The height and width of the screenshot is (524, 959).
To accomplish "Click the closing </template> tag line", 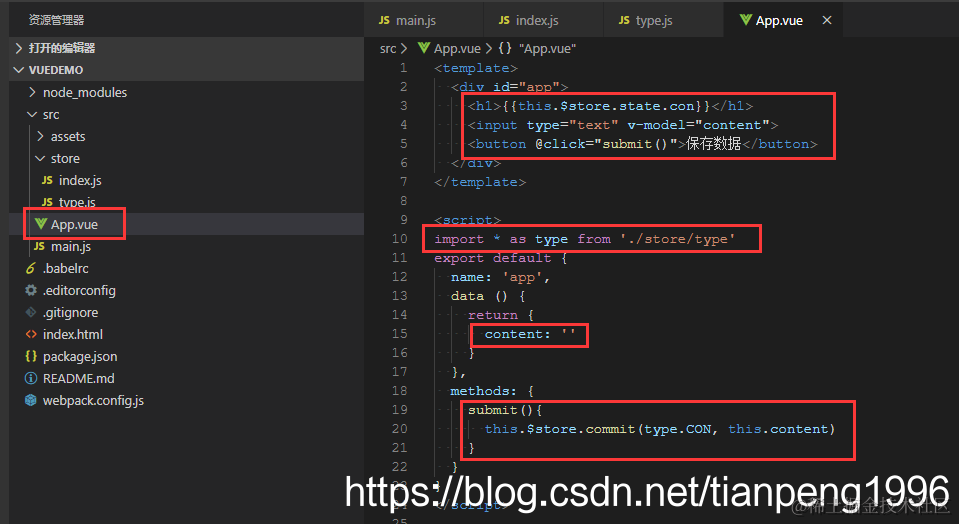I will click(480, 182).
